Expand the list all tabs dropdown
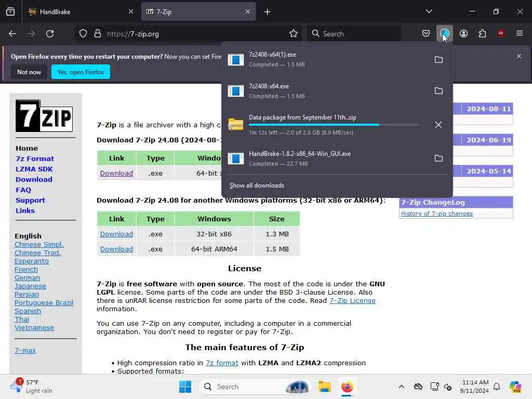532x399 pixels. tap(429, 11)
